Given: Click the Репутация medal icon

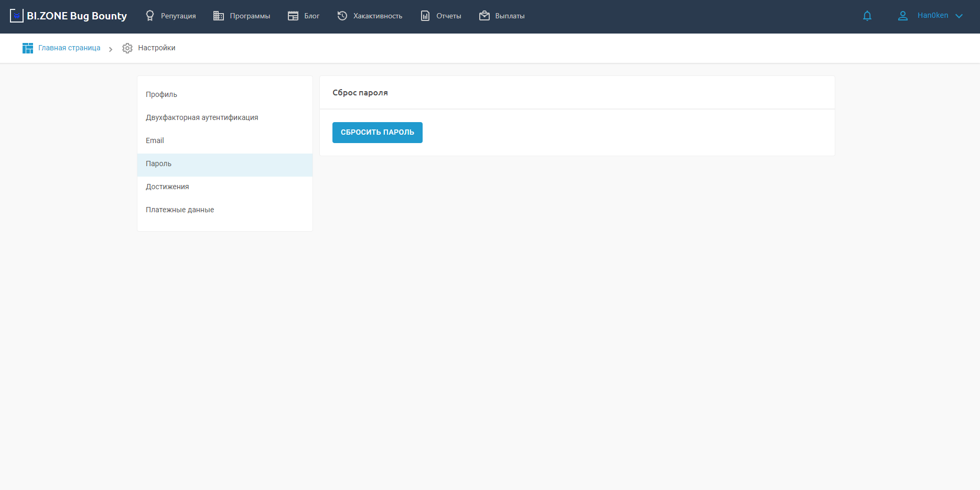Looking at the screenshot, I should [150, 16].
